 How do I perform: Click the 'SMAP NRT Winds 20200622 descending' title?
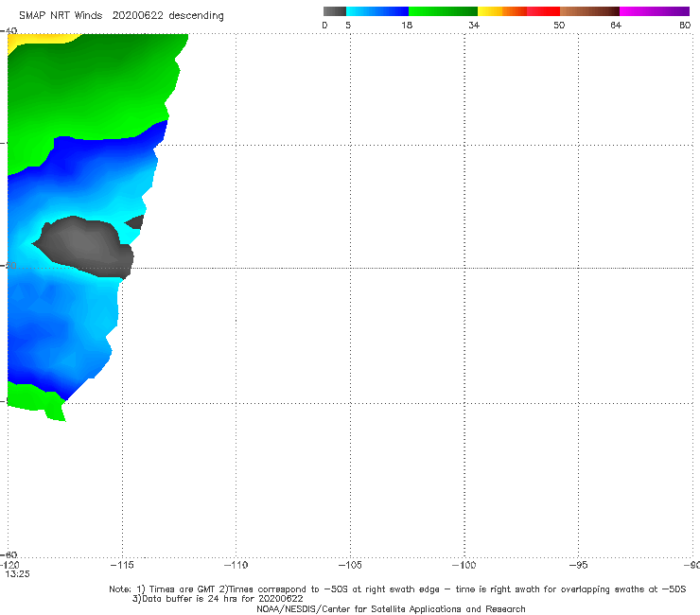[121, 15]
